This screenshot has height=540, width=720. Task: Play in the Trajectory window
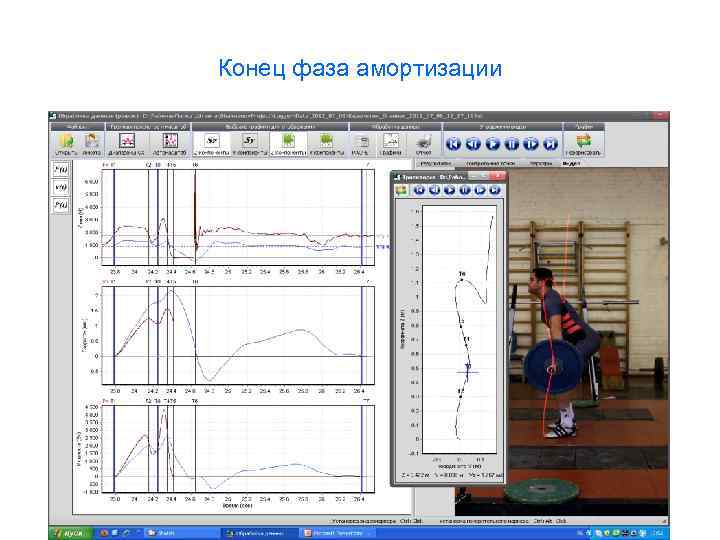click(x=450, y=190)
